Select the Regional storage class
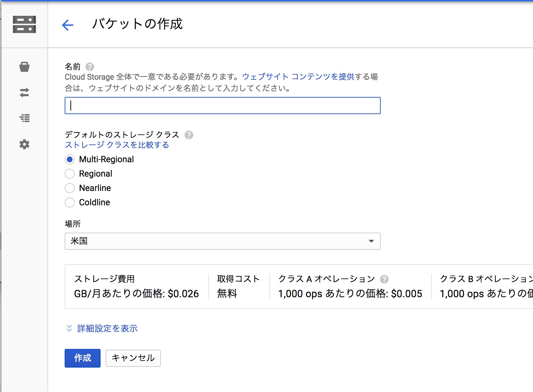Image resolution: width=533 pixels, height=392 pixels. pos(70,174)
